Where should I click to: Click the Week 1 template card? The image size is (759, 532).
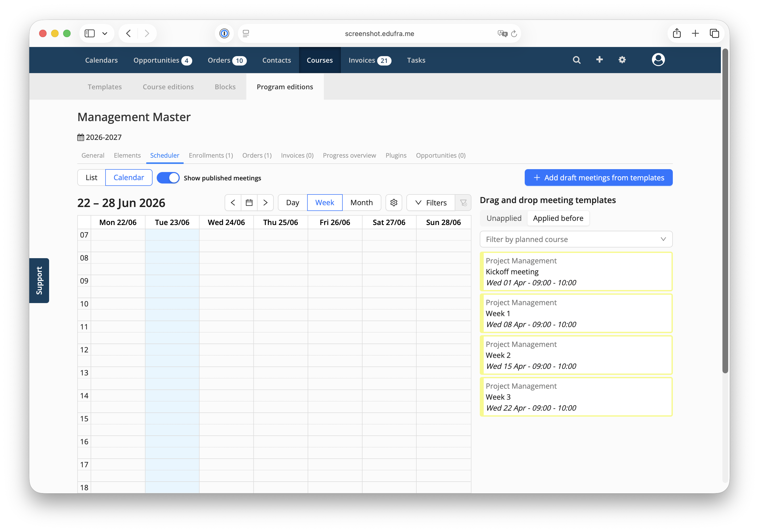[576, 313]
